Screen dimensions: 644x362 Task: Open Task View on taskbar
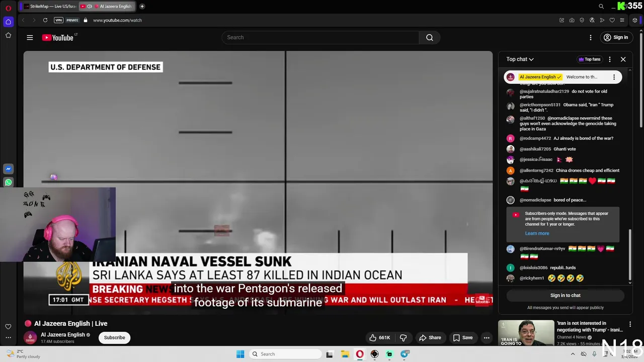pyautogui.click(x=330, y=354)
